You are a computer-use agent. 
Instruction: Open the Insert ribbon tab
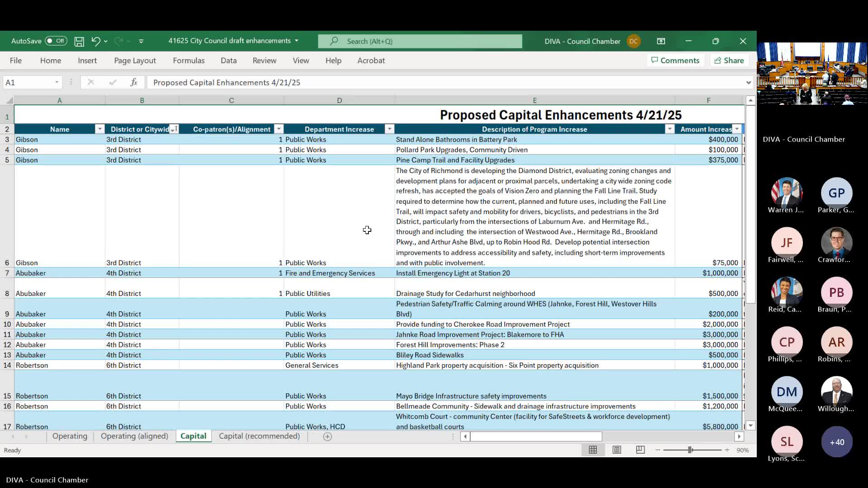(87, 61)
